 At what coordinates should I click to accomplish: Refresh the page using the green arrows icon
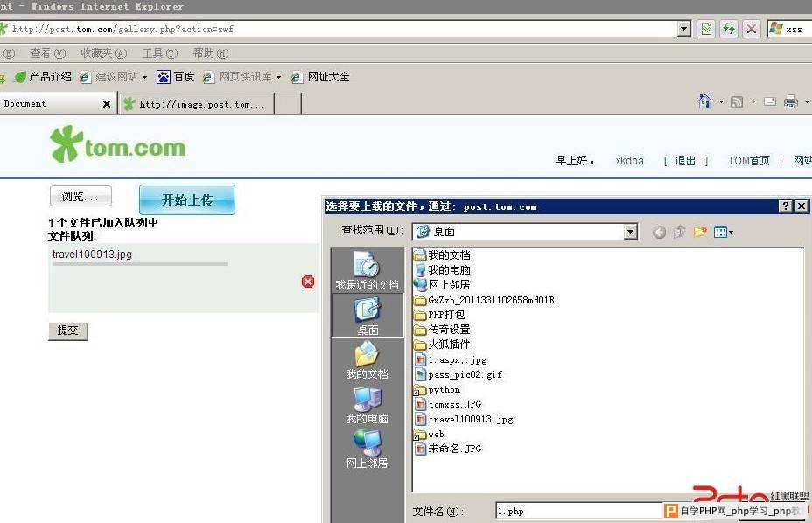point(729,29)
